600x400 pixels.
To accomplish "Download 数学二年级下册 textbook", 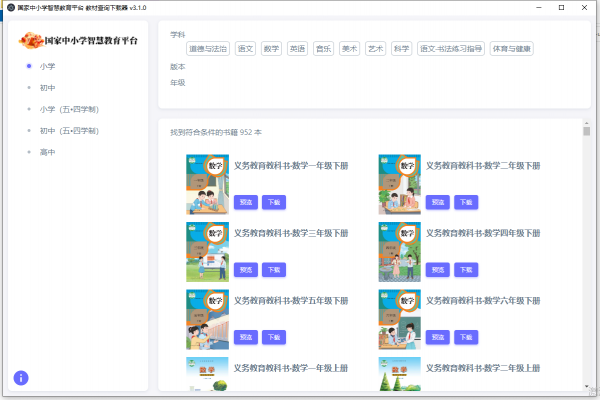I will 466,202.
